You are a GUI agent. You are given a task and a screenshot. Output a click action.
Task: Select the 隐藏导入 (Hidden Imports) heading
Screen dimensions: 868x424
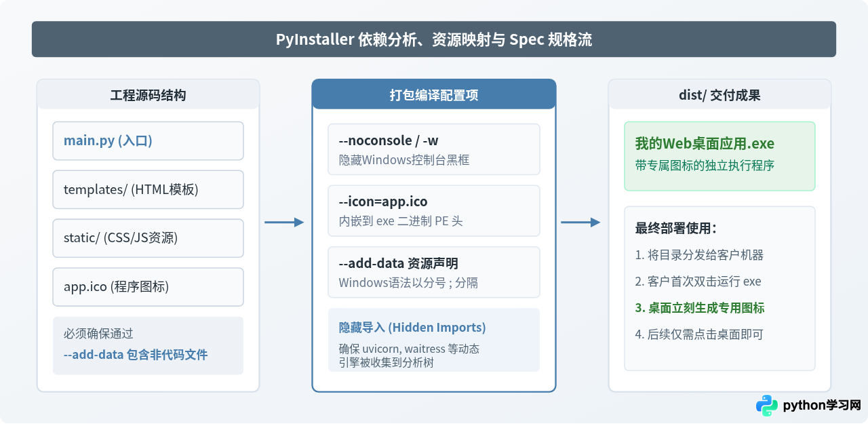point(412,328)
